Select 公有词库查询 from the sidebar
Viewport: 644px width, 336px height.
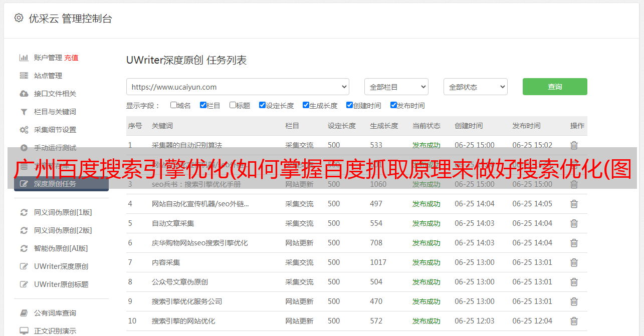(55, 313)
